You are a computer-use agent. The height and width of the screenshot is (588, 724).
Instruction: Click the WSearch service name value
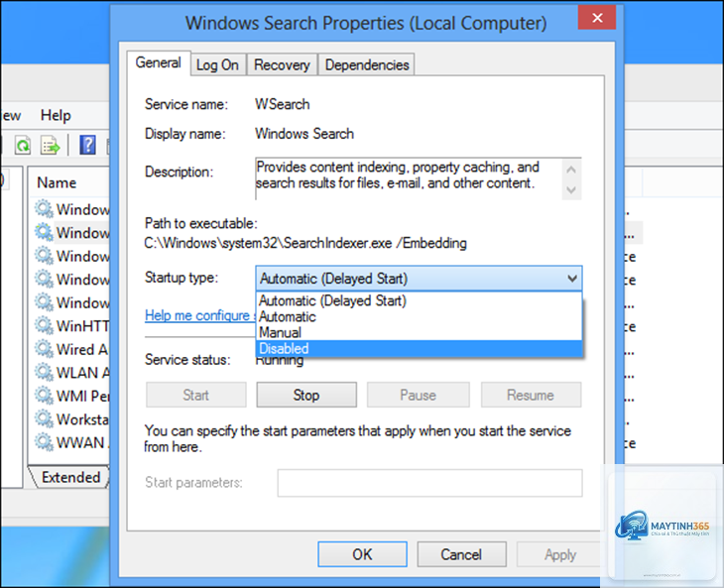(282, 104)
